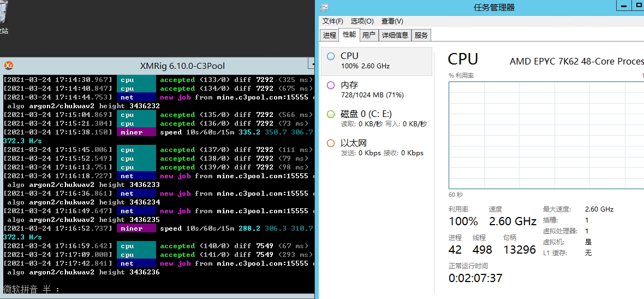The image size is (644, 299).
Task: Open the 查看(V) menu
Action: pos(392,21)
